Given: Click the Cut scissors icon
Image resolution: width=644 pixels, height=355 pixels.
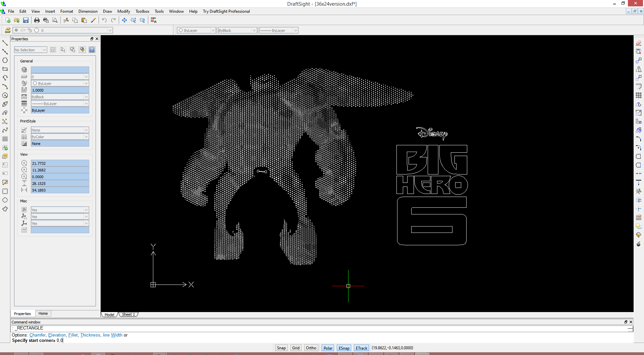Looking at the screenshot, I should pyautogui.click(x=66, y=20).
